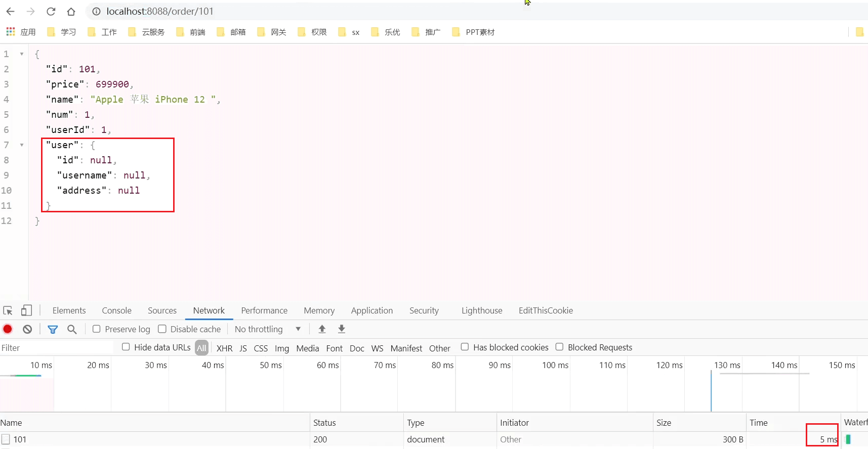
Task: Enable the Preserve log checkbox
Action: (x=97, y=329)
